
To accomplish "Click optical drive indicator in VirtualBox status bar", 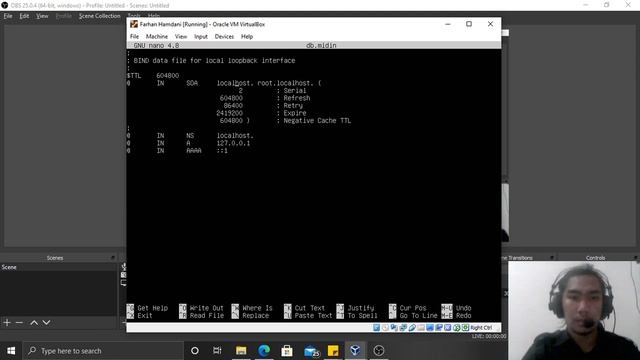I will click(385, 327).
